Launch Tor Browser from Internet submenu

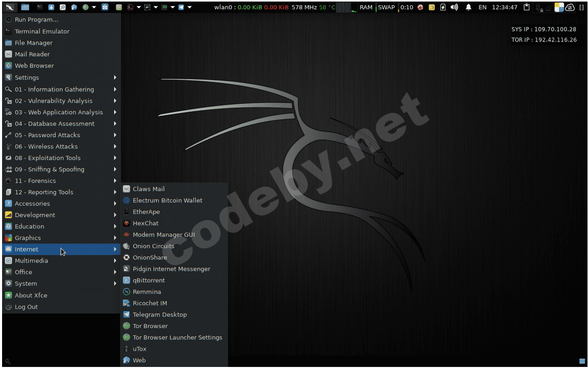click(174, 326)
